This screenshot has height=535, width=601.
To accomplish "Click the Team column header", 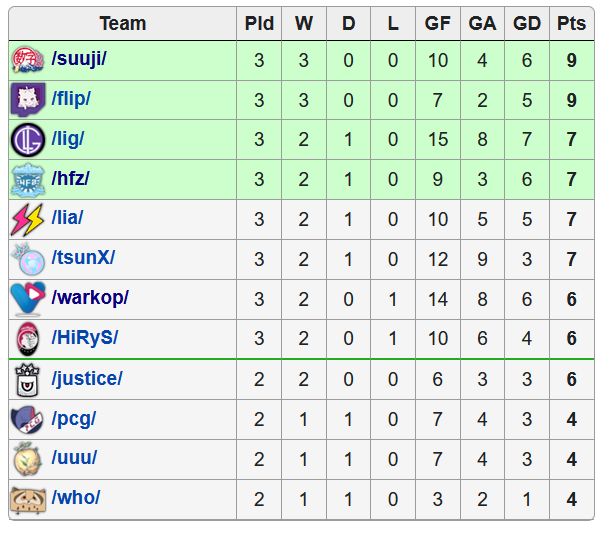I will coord(123,23).
